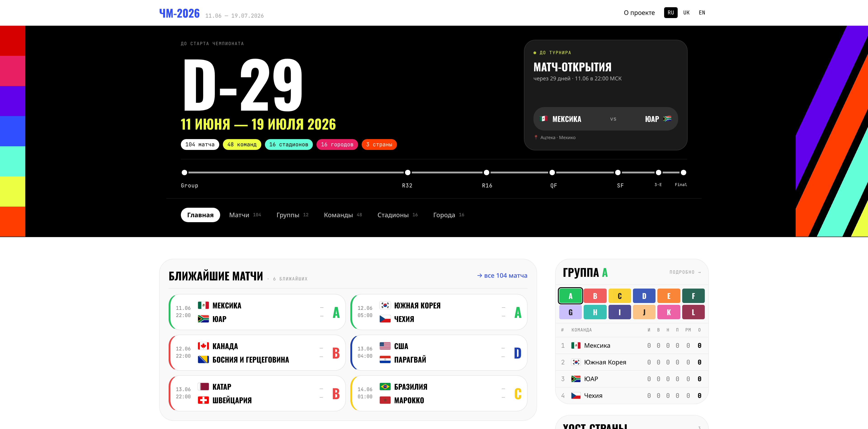This screenshot has height=429, width=868.
Task: Select the 3 страны pill
Action: [379, 144]
